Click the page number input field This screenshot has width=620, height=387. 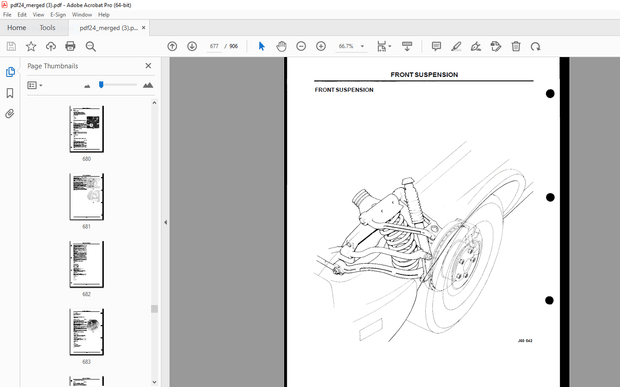pyautogui.click(x=214, y=46)
